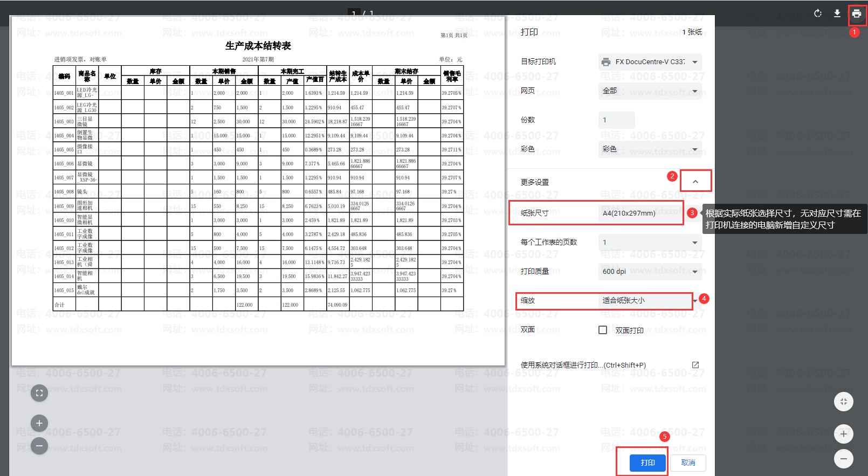
Task: Click the blue 打印 button
Action: click(x=647, y=463)
